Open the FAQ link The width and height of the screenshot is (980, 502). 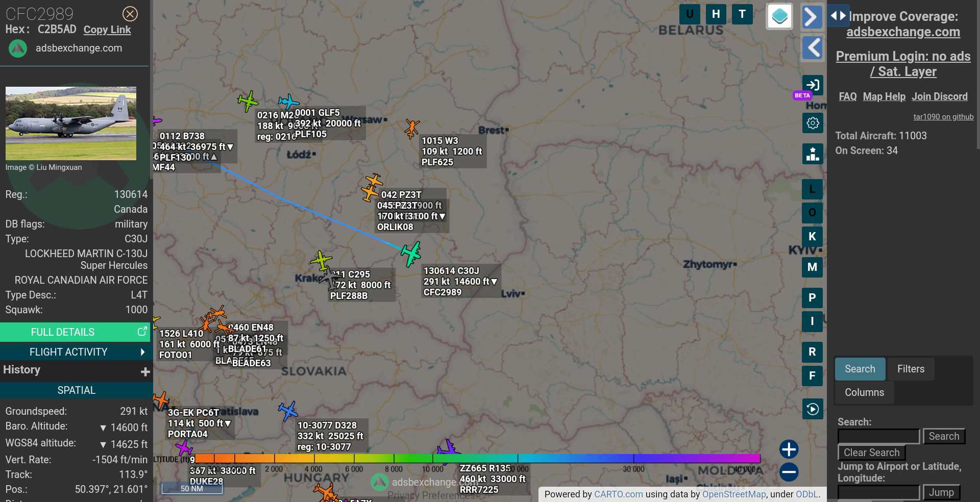(848, 96)
